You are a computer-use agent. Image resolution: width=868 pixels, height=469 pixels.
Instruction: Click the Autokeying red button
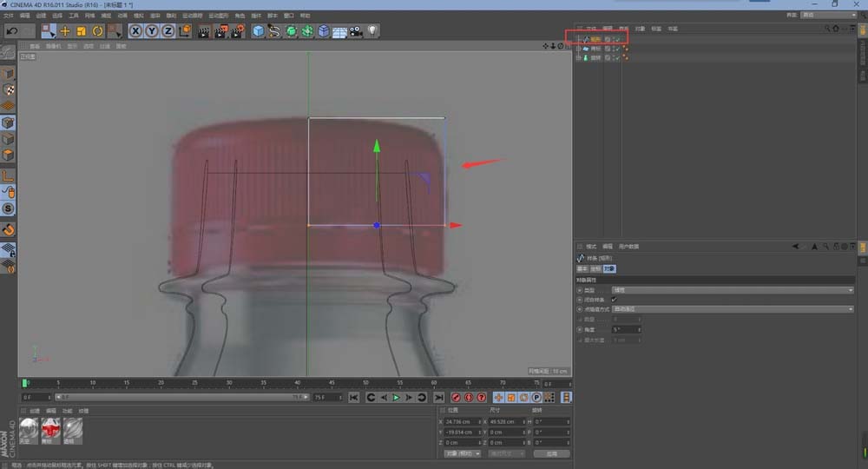469,398
